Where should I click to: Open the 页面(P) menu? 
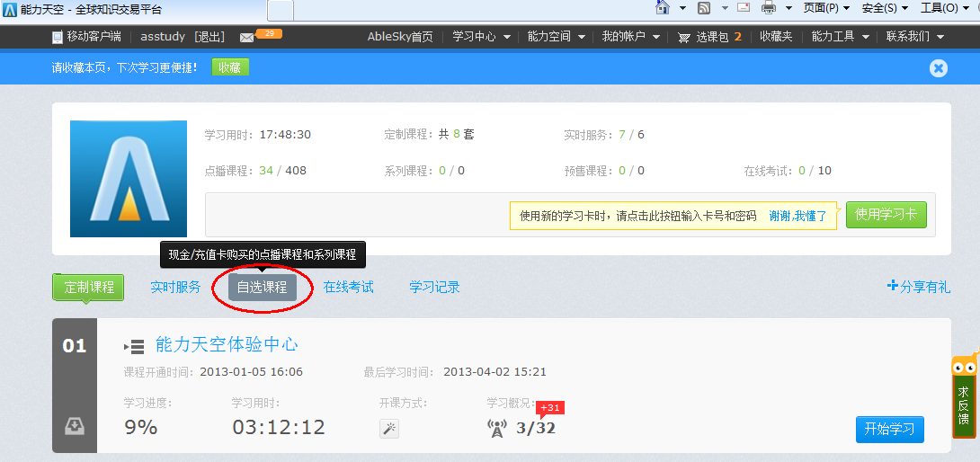pos(827,8)
